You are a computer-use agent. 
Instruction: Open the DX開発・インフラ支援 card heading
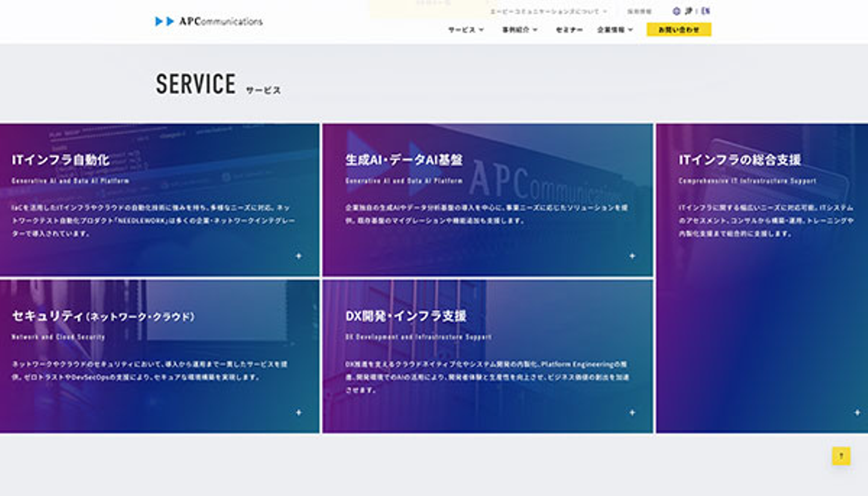coord(406,316)
